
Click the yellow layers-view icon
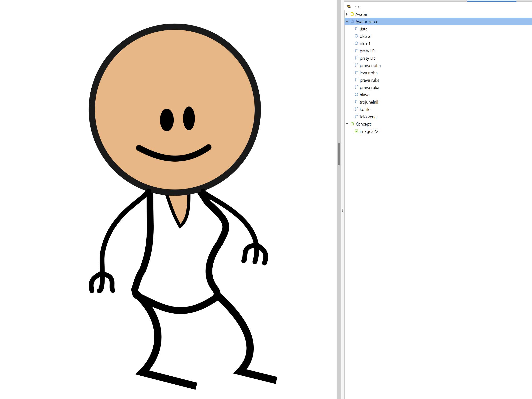point(349,6)
